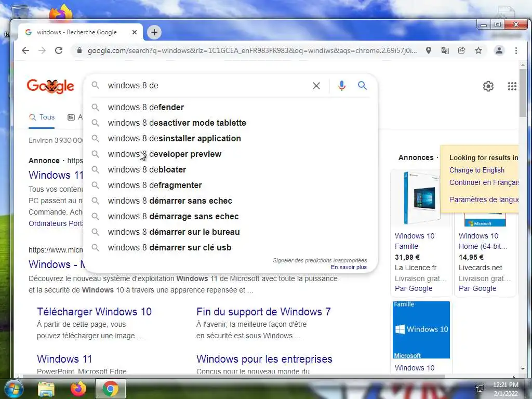Viewport: 532px width, 399px height.
Task: Select suggestion 'windows 8 desinstaller application'
Action: (230, 138)
